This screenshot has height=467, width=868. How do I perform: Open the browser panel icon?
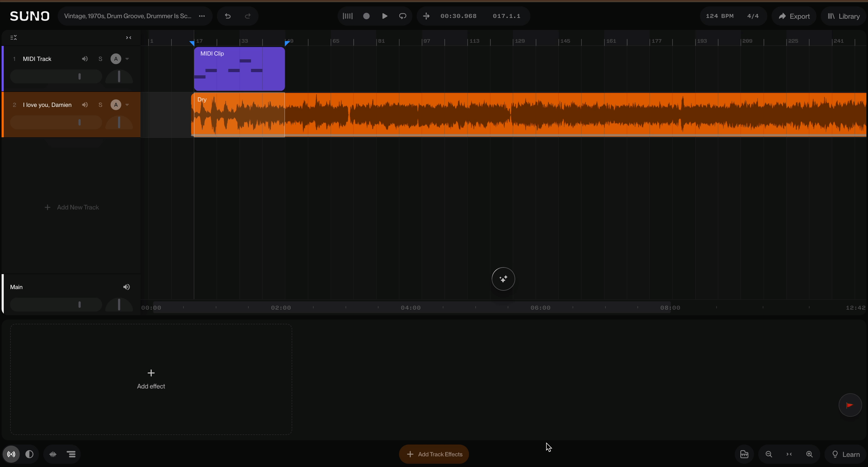pos(744,454)
